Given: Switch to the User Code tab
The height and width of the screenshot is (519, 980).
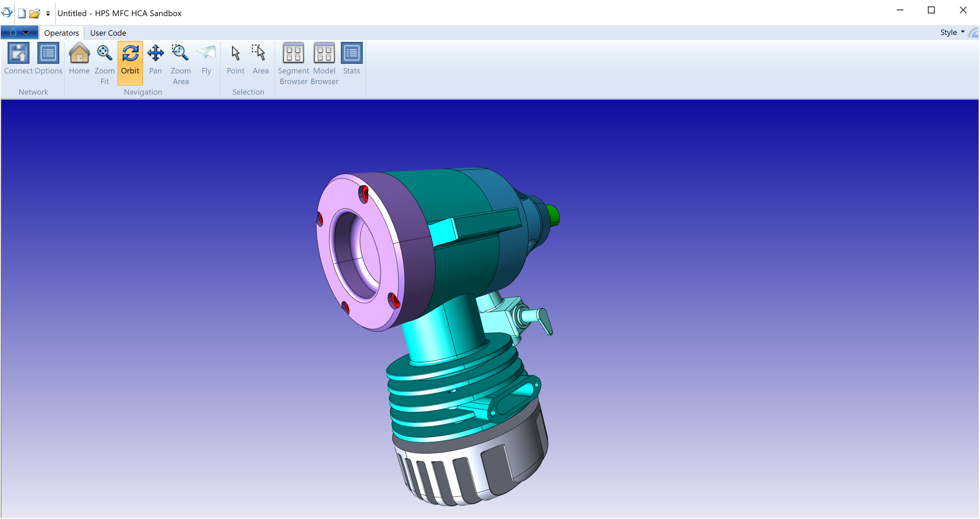Looking at the screenshot, I should click(108, 33).
